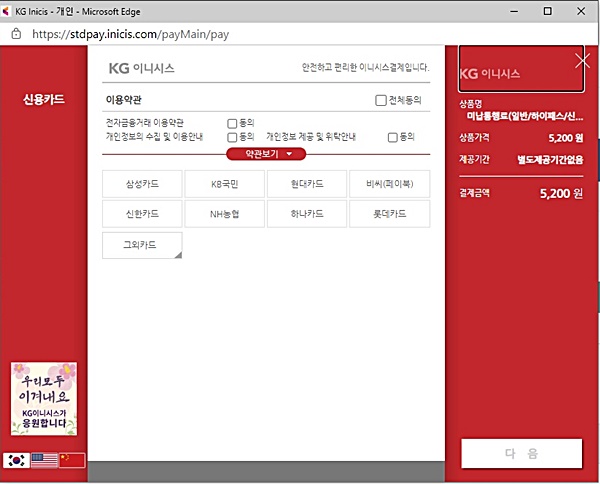The image size is (600, 484).
Task: Select 삼성카드 as payment card
Action: (x=142, y=184)
